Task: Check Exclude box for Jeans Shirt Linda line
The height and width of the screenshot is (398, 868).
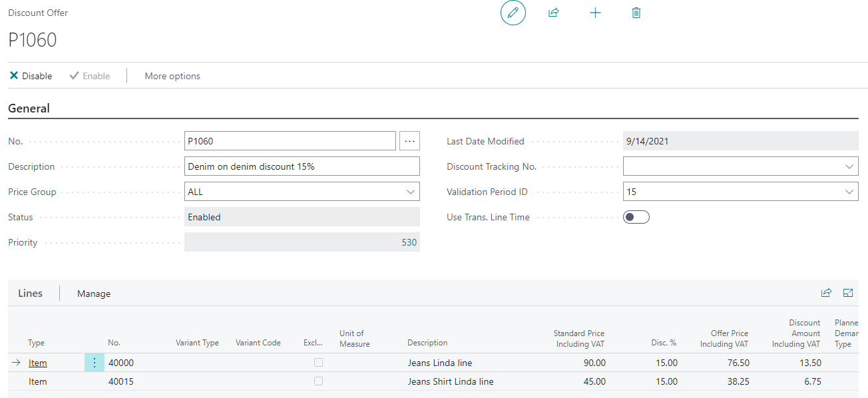Action: (318, 381)
